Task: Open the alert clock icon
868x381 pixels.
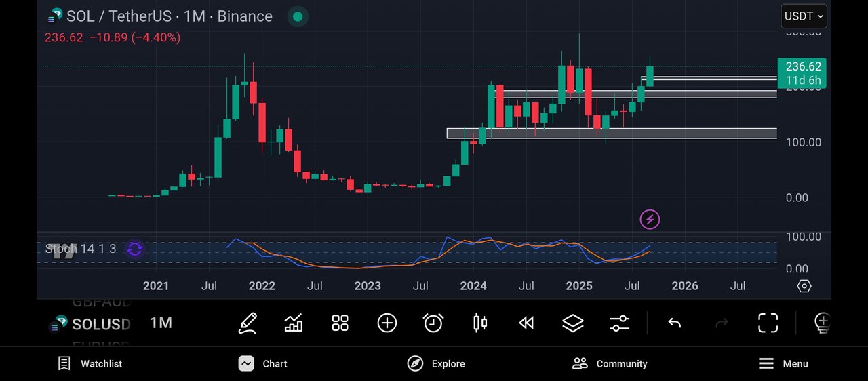Action: [433, 323]
